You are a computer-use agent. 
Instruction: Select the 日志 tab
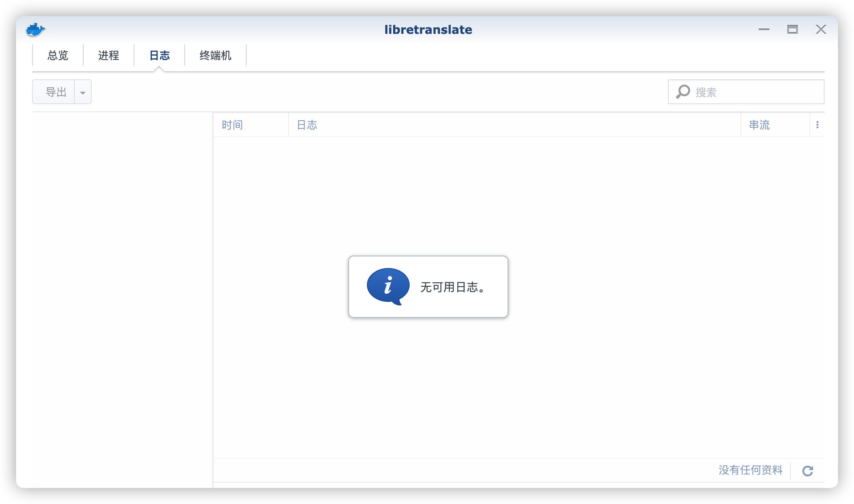coord(159,56)
